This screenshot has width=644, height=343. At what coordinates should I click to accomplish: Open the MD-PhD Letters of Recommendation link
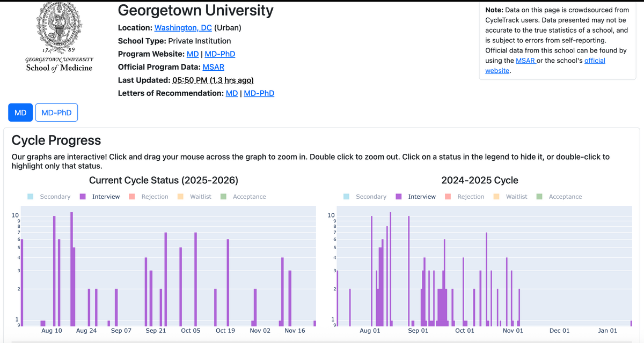coord(259,93)
